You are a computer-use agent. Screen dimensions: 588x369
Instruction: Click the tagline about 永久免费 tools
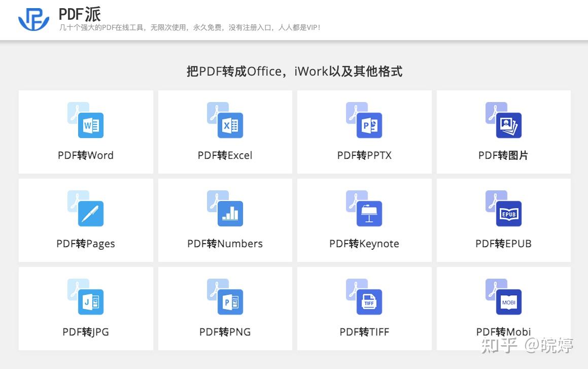(x=190, y=27)
